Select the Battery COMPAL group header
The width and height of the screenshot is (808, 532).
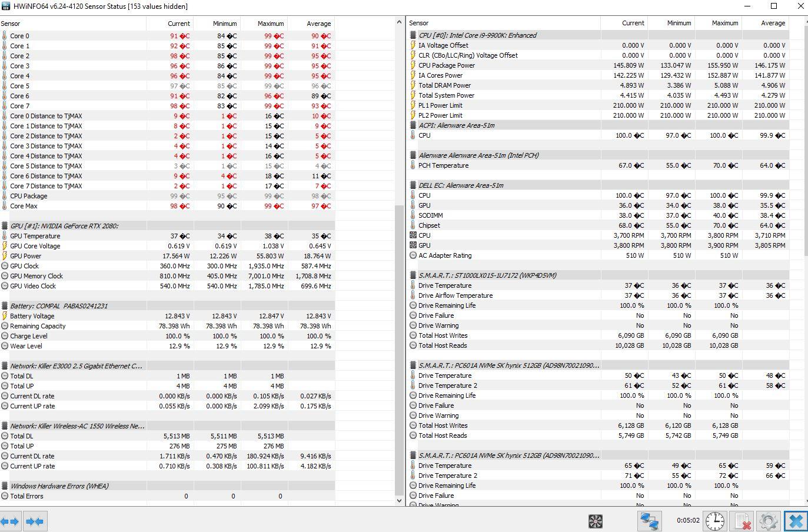pyautogui.click(x=58, y=306)
